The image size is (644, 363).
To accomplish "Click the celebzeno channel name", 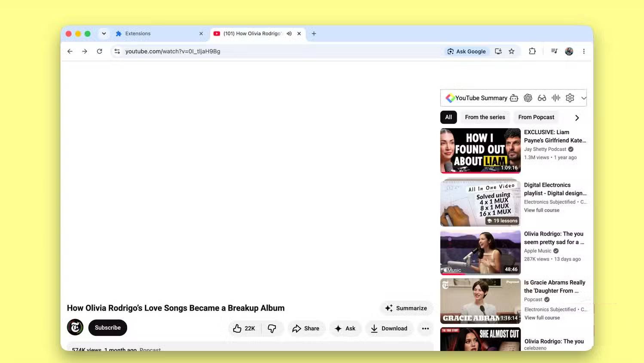I will [x=535, y=348].
